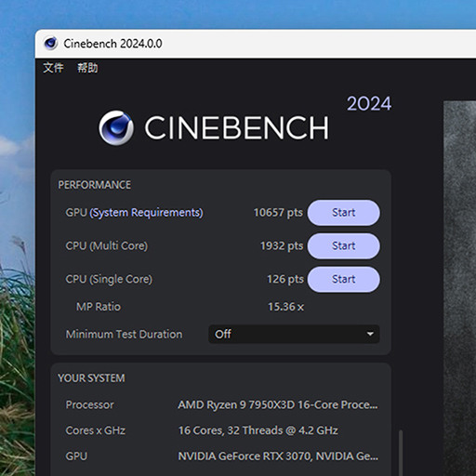Start the CPU Multi Core test

pyautogui.click(x=343, y=245)
